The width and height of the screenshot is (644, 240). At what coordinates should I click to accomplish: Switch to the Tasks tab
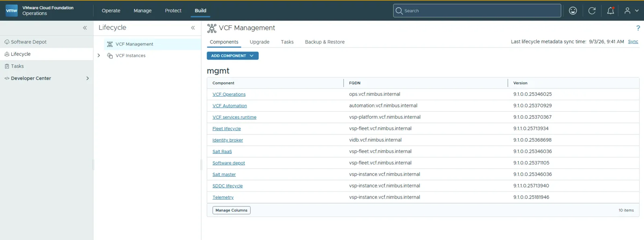pyautogui.click(x=287, y=42)
